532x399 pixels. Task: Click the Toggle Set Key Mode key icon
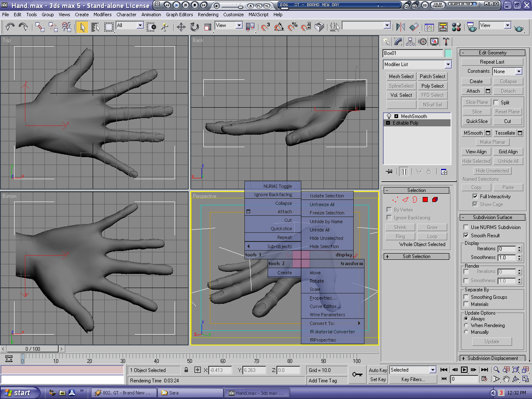pos(357,374)
